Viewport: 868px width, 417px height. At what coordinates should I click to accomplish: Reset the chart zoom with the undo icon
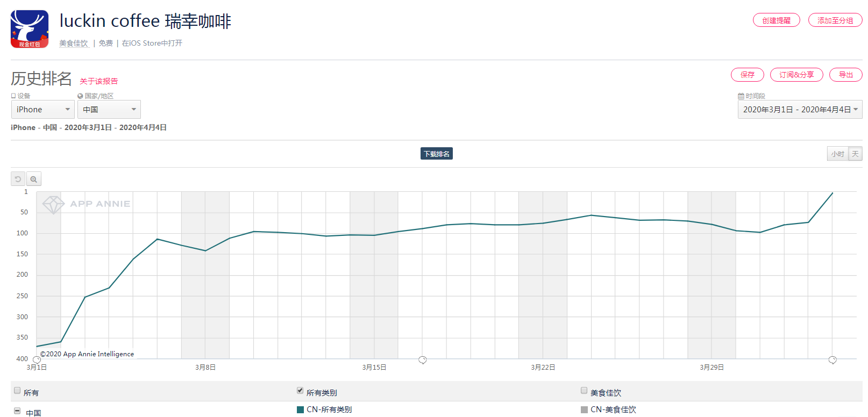click(18, 179)
